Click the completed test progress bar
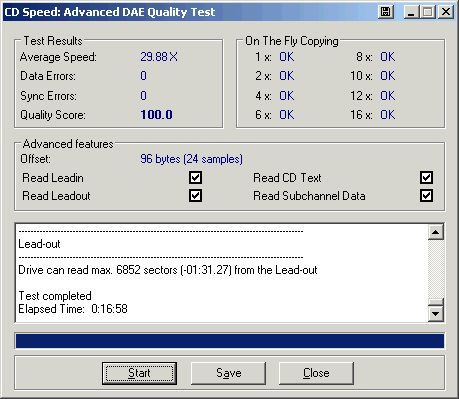Screen dimensions: 459x399 click(x=230, y=341)
